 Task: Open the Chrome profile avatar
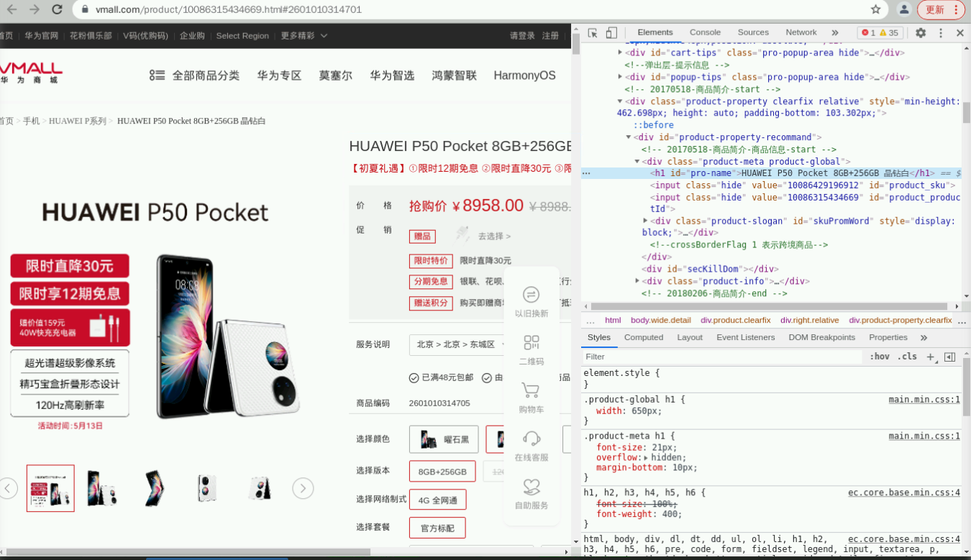coord(905,9)
